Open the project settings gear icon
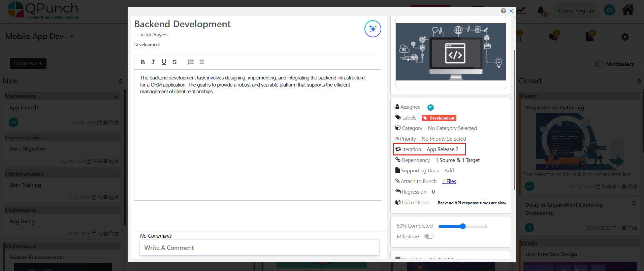This screenshot has width=644, height=271. pyautogui.click(x=625, y=37)
